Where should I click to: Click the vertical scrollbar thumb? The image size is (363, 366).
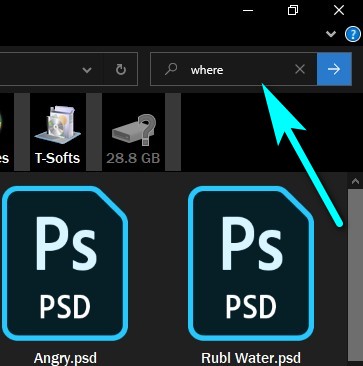click(355, 275)
